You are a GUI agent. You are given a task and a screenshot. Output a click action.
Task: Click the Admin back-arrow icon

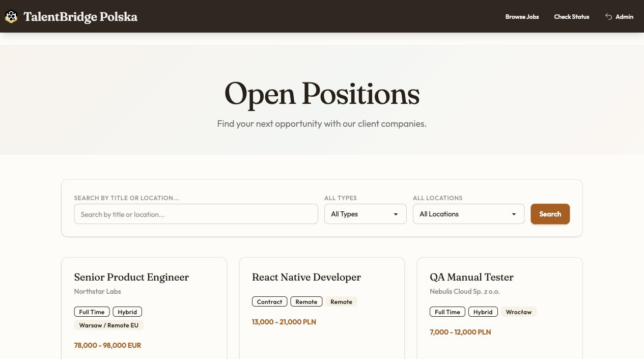click(x=608, y=17)
